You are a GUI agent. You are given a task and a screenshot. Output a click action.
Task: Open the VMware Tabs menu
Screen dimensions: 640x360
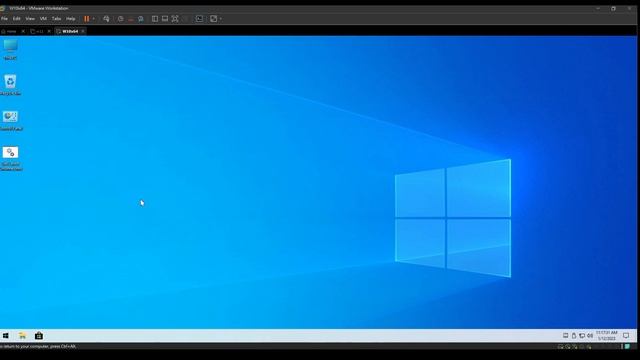click(x=56, y=19)
